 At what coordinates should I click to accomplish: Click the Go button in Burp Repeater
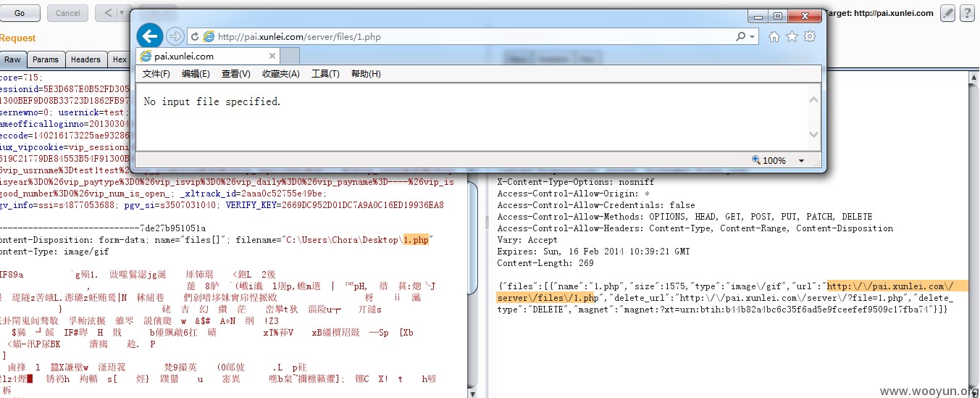click(20, 13)
